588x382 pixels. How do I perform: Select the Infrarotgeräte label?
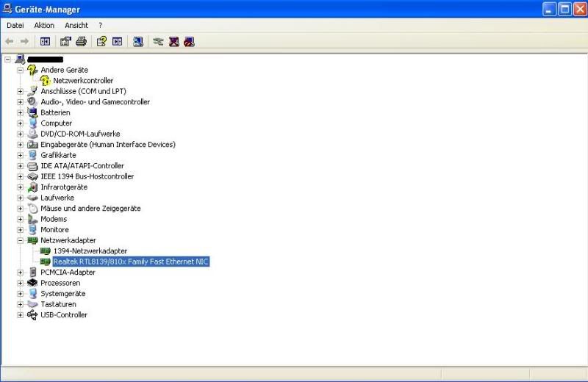pos(64,187)
